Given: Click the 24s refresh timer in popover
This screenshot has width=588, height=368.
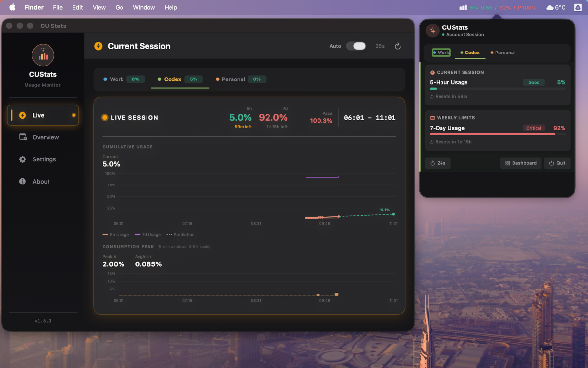Looking at the screenshot, I should [x=438, y=162].
